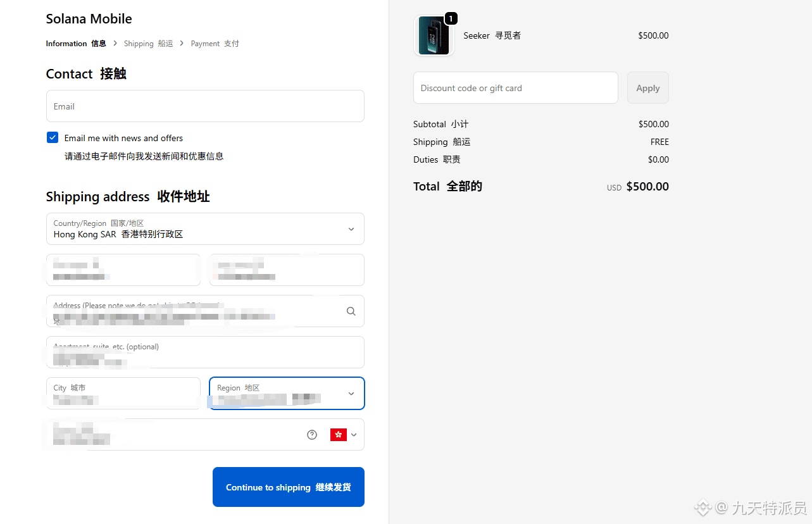The image size is (812, 524).
Task: Open the Country/Region dropdown
Action: [x=205, y=229]
